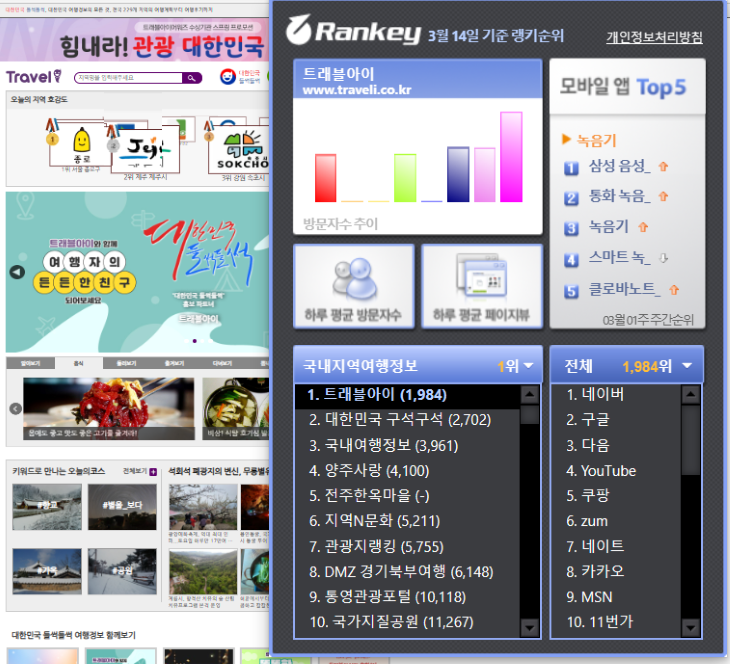The image size is (730, 664).
Task: Switch to the 다녀보기 tab
Action: [222, 363]
